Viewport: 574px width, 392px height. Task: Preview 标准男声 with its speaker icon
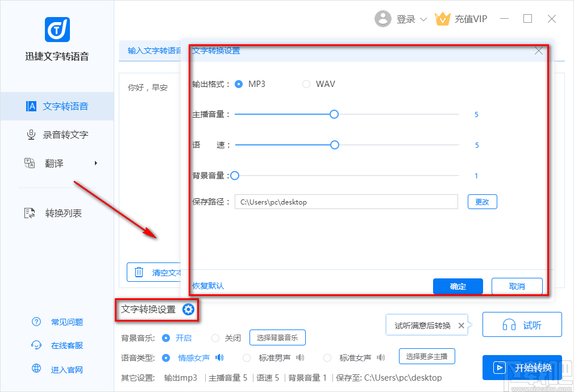tap(300, 357)
